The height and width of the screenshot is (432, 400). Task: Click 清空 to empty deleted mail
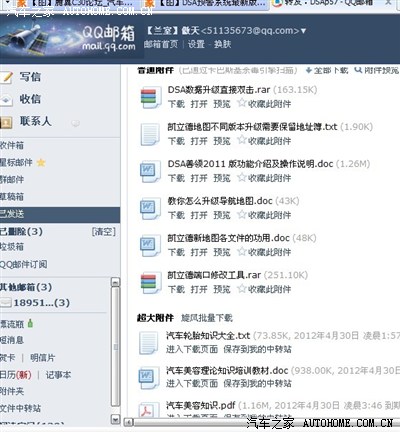[x=104, y=232]
